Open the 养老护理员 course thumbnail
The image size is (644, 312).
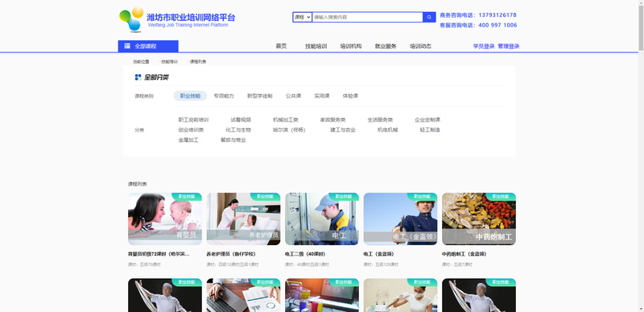243,218
